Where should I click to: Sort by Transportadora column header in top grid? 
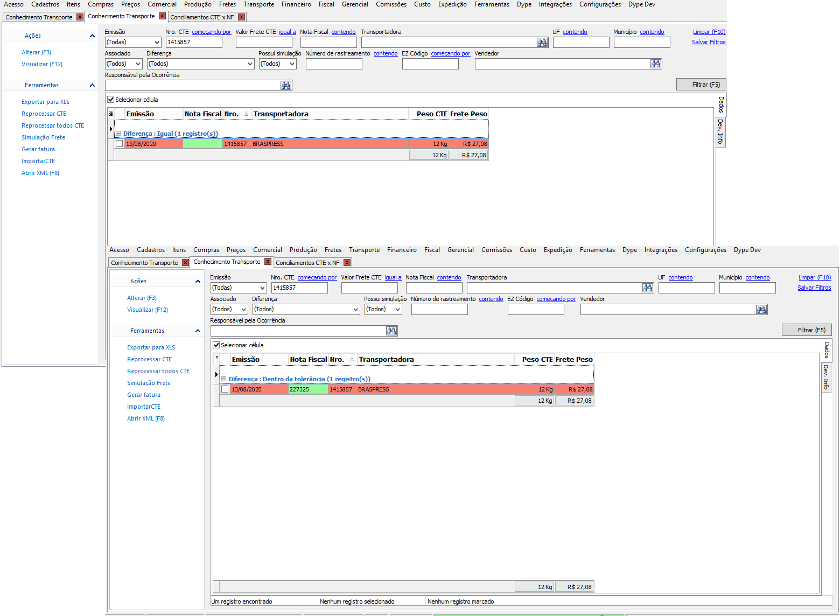point(330,114)
